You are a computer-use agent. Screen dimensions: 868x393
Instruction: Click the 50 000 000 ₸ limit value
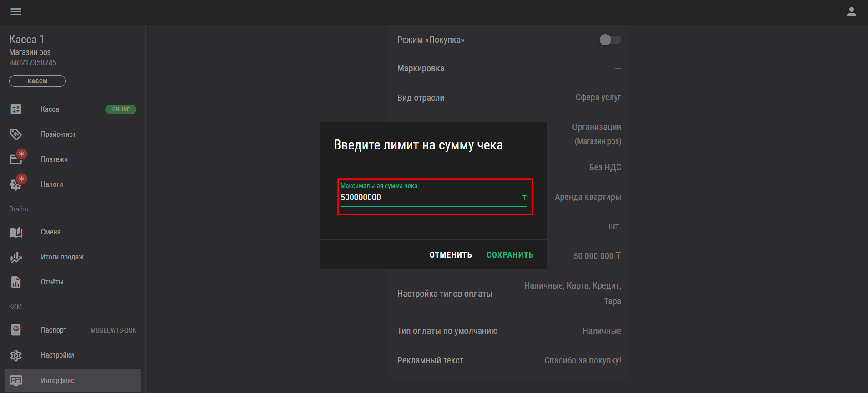597,256
